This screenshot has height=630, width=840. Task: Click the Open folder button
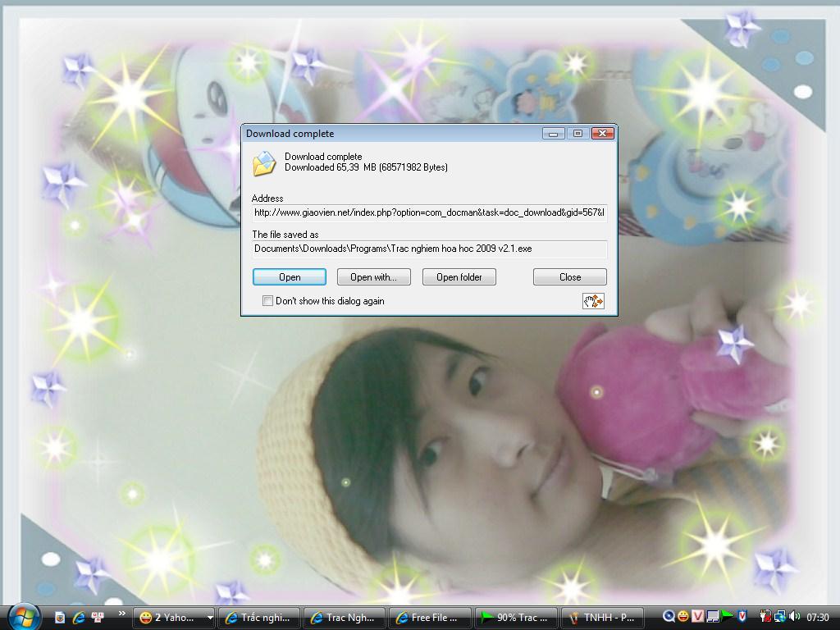459,277
